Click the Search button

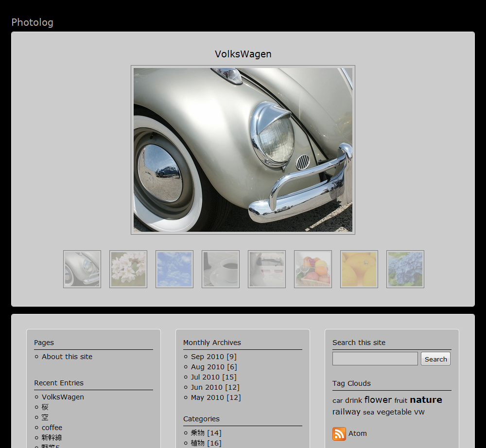click(436, 359)
